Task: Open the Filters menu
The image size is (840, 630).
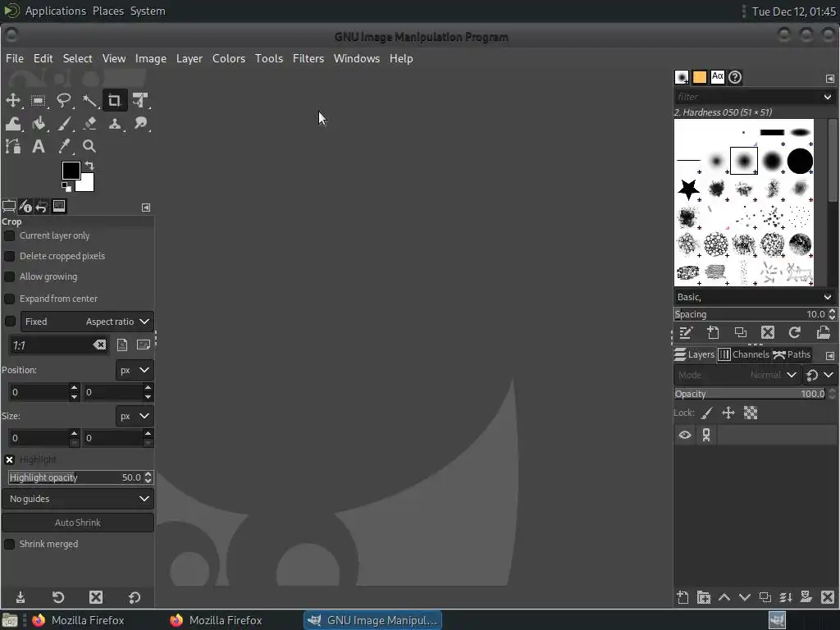Action: 308,58
